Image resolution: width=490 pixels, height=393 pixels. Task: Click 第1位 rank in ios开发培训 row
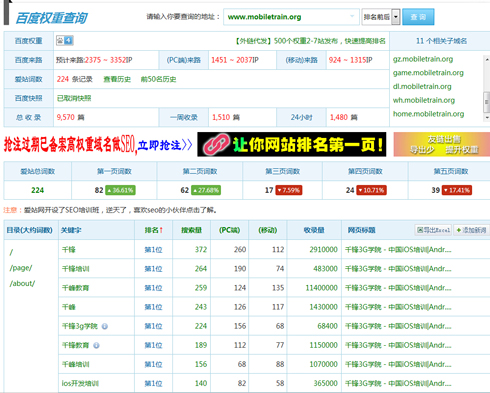(x=153, y=383)
